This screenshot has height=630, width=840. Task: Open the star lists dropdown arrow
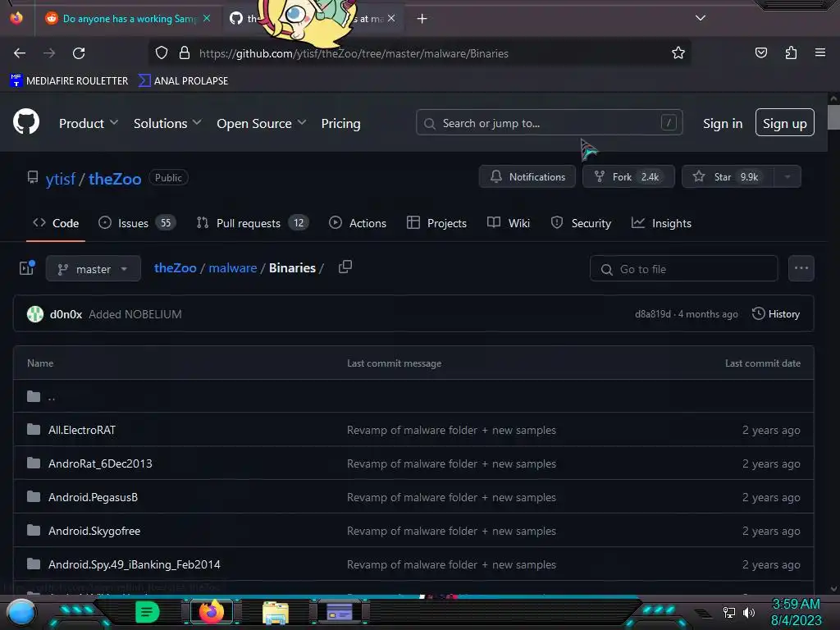point(787,177)
